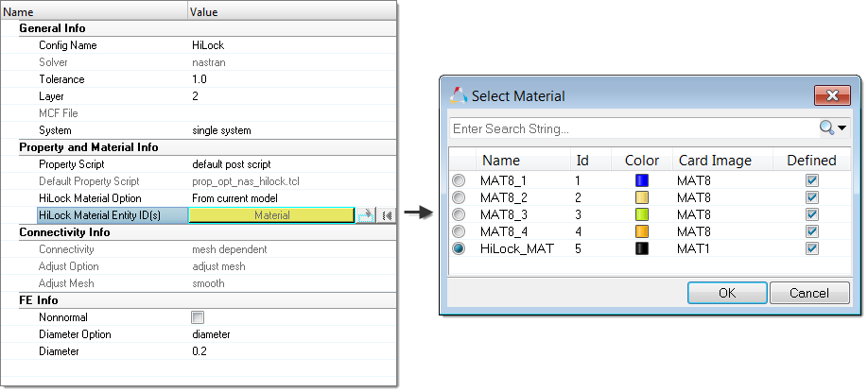Click the search magnifier icon
The height and width of the screenshot is (392, 868).
pyautogui.click(x=826, y=128)
